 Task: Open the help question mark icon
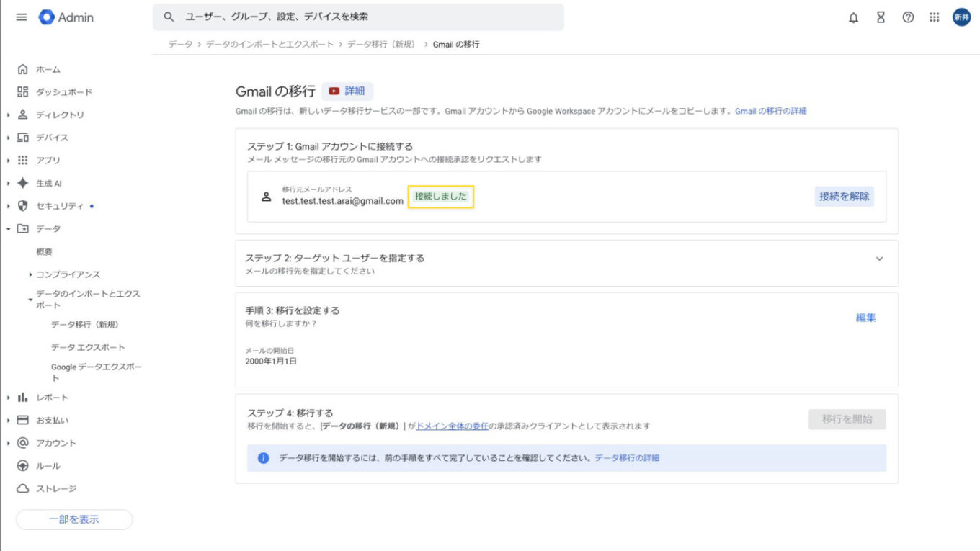[908, 18]
